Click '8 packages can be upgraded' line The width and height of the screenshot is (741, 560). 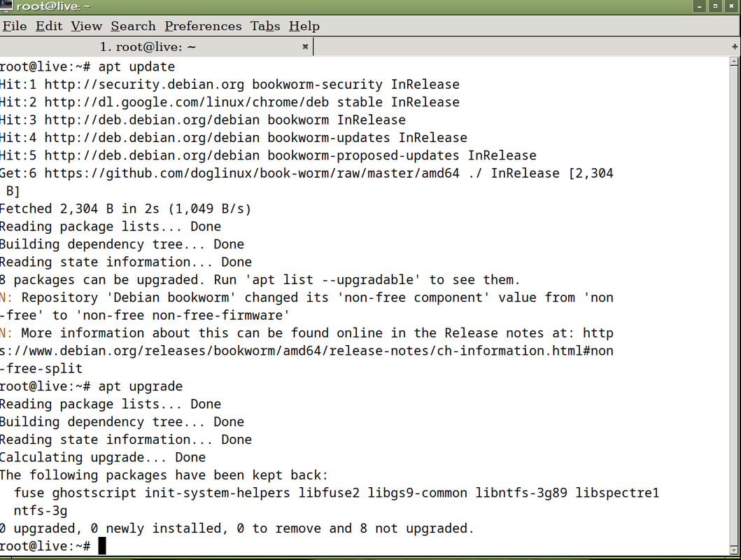[x=260, y=280]
